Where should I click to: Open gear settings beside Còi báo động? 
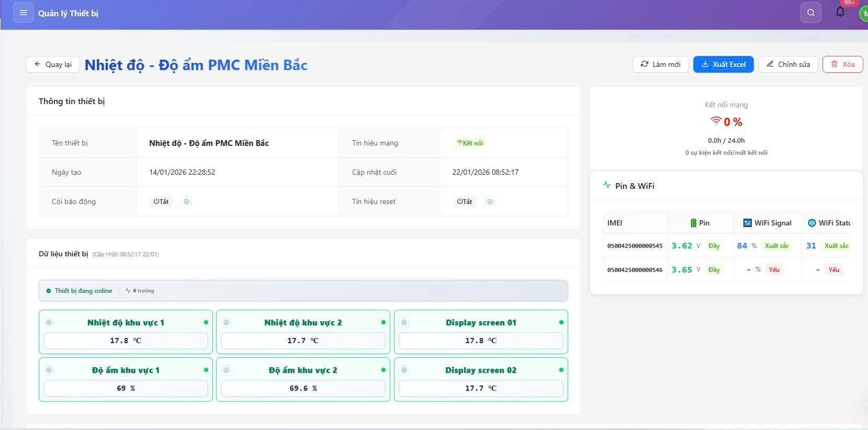[x=186, y=201]
